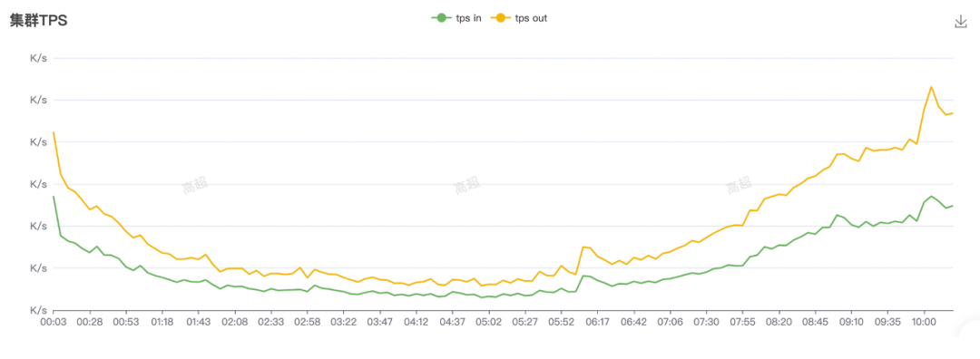Click the 05:27 time axis label
Viewport: 980px width, 359px height.
point(524,322)
